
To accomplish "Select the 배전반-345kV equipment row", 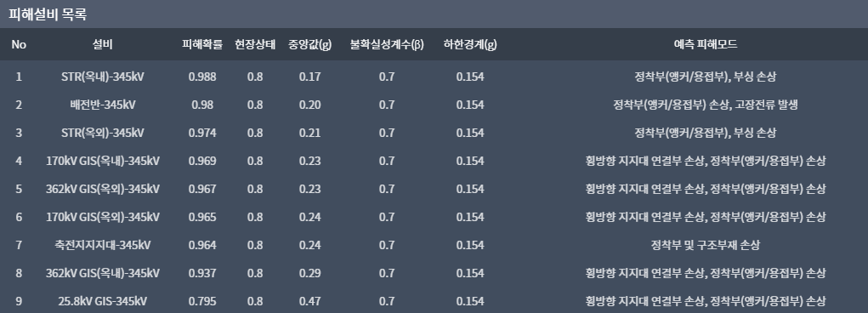I will pyautogui.click(x=434, y=105).
